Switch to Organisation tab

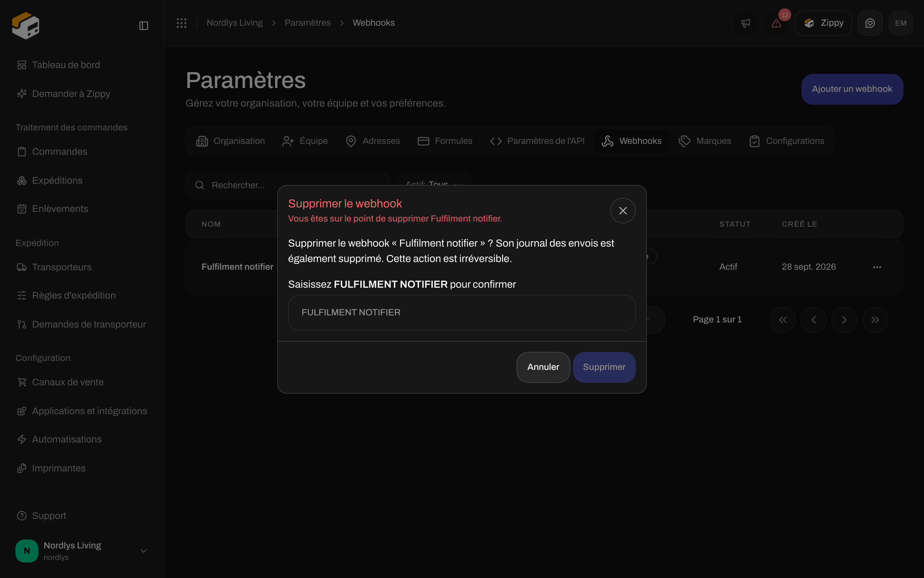pyautogui.click(x=230, y=141)
